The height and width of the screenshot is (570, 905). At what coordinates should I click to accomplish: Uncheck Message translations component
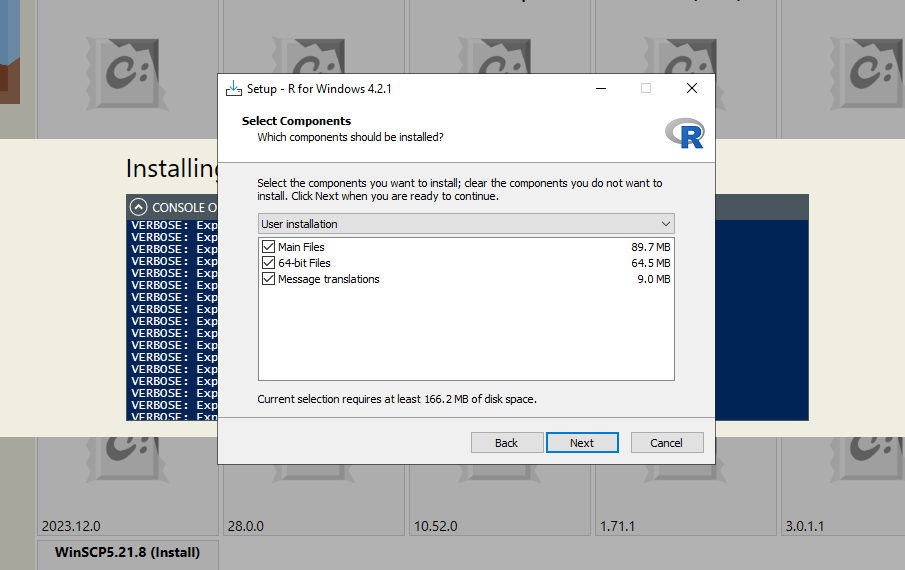pos(268,279)
